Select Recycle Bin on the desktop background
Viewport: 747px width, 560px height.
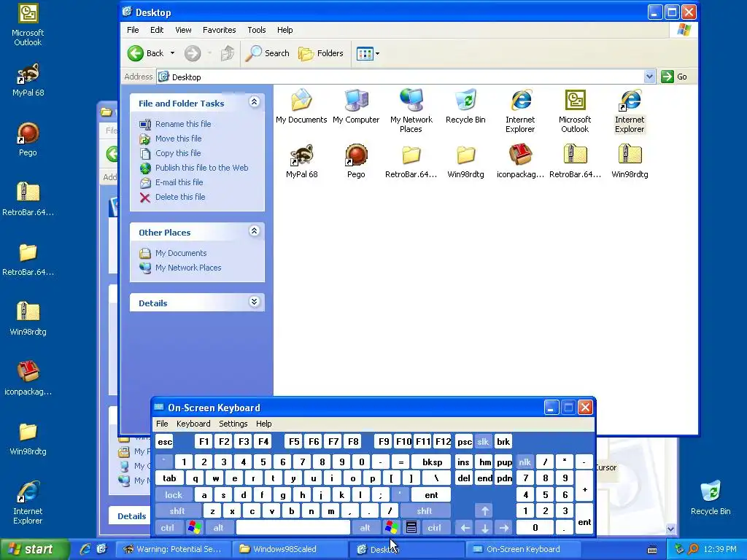click(711, 492)
